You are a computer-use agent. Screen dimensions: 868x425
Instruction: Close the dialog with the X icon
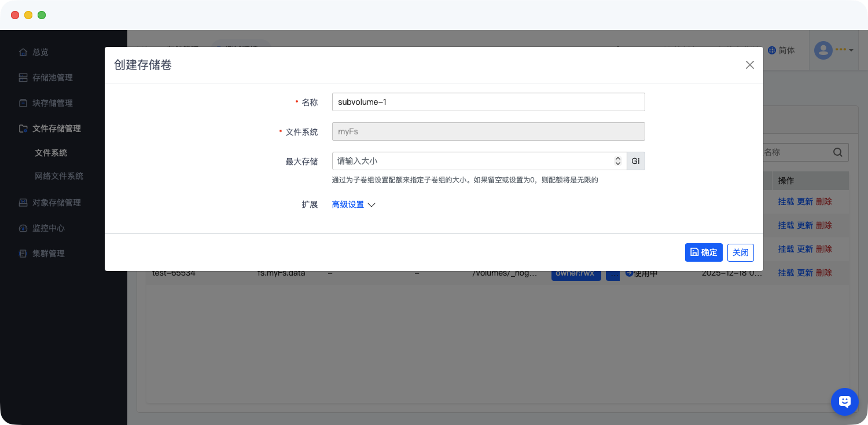coord(749,65)
